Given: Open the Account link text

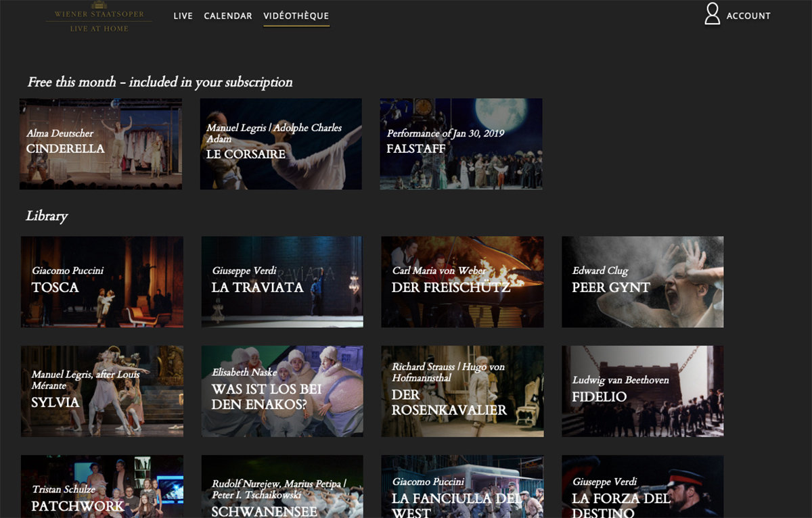Looking at the screenshot, I should click(748, 16).
